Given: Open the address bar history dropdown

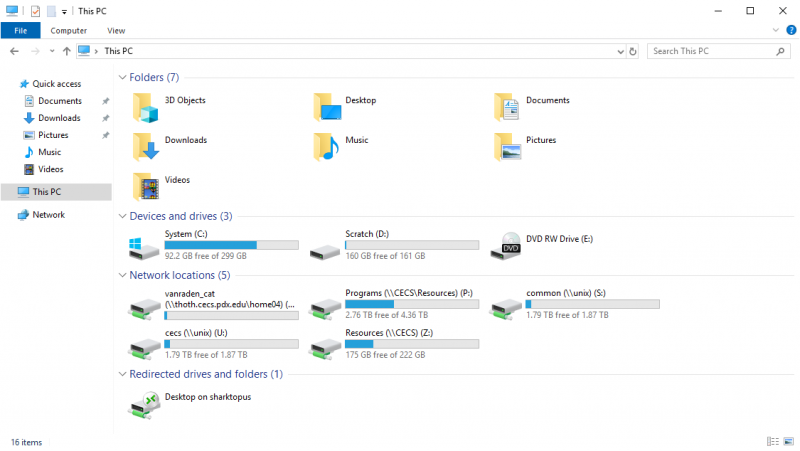Looking at the screenshot, I should point(620,51).
